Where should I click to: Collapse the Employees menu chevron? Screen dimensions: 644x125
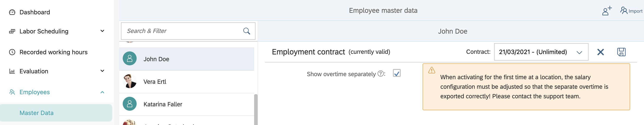102,92
